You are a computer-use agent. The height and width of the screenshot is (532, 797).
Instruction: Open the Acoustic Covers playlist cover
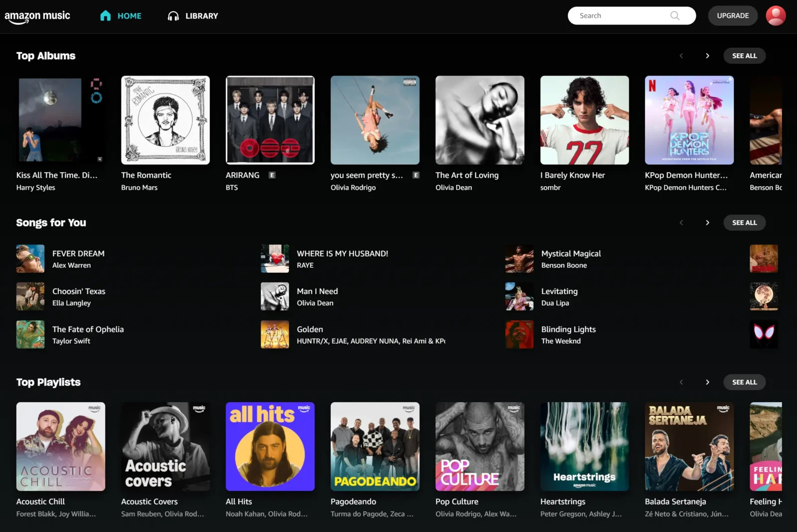(x=165, y=446)
